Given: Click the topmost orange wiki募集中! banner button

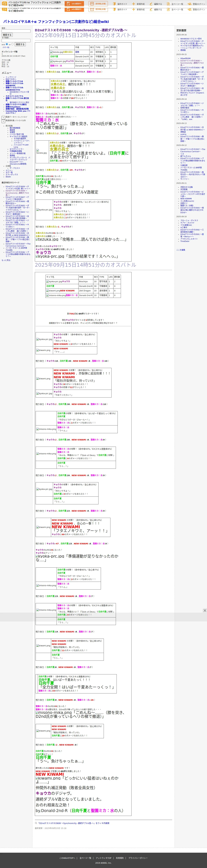Looking at the screenshot, I should 74,4.
